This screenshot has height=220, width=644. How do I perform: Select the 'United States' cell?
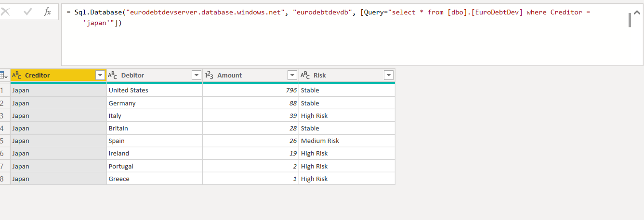155,90
